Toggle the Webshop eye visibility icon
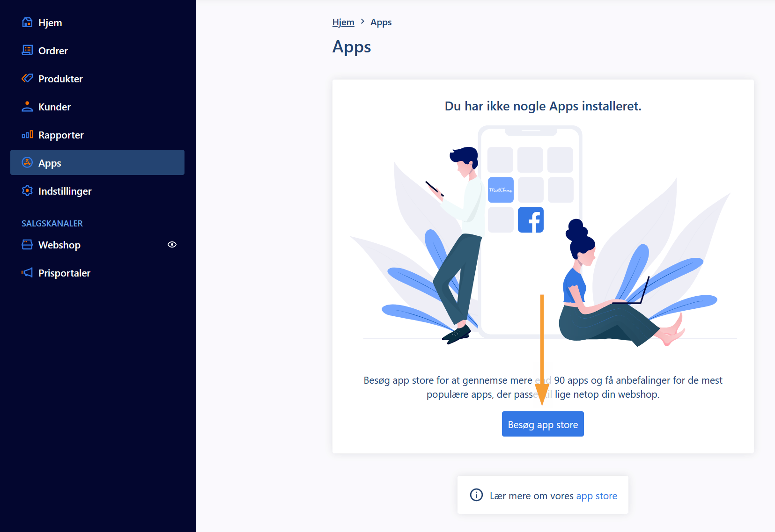Viewport: 775px width, 532px height. pos(172,244)
